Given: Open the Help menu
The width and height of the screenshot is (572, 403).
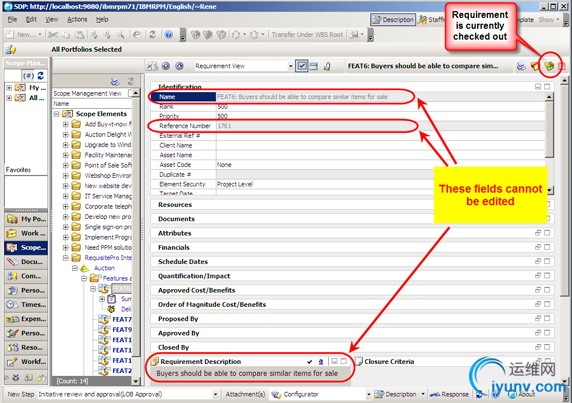Looking at the screenshot, I should point(102,19).
